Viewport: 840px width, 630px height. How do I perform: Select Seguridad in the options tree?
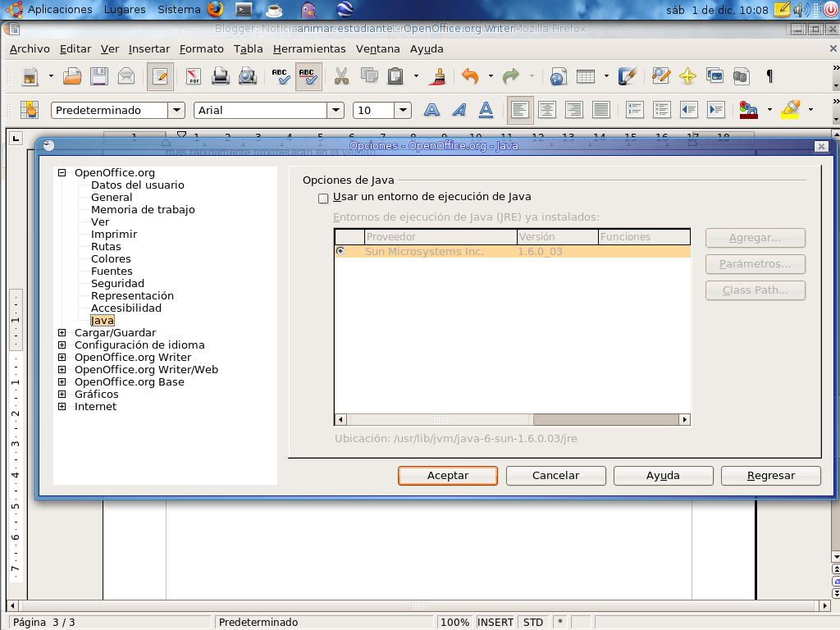(117, 283)
